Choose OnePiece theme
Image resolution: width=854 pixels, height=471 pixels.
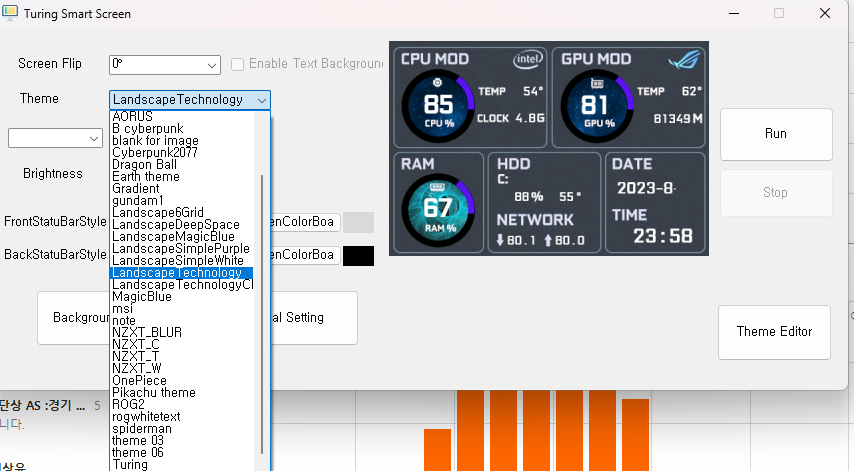coord(182,380)
